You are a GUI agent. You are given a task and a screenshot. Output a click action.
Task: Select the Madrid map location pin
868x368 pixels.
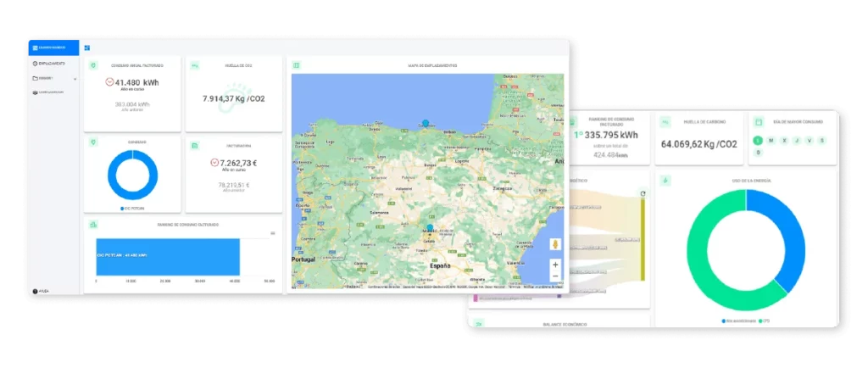pos(430,227)
